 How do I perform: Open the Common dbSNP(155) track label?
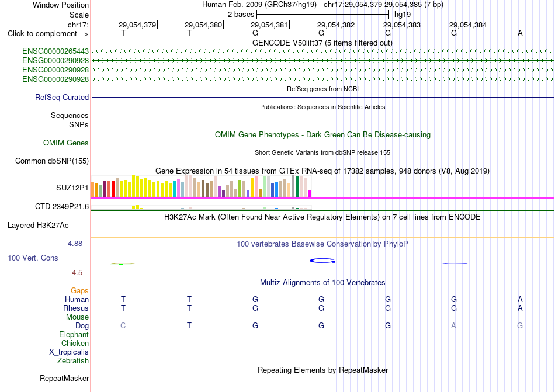[52, 161]
